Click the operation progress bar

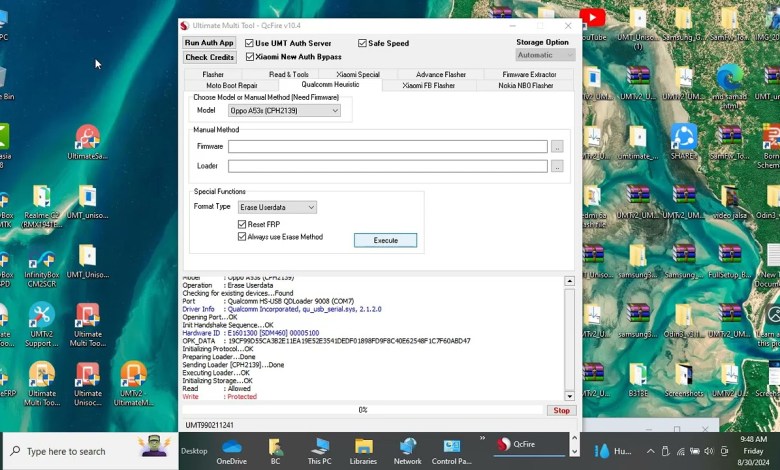[x=362, y=410]
